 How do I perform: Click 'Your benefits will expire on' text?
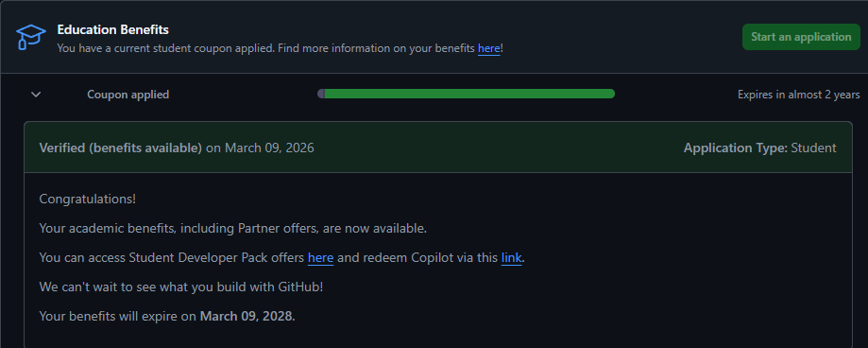click(118, 317)
